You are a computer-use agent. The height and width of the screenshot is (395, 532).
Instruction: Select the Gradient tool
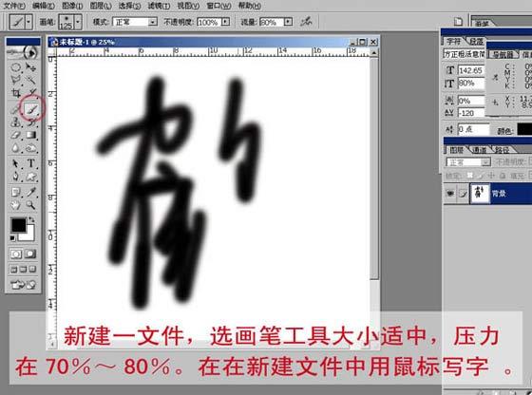(x=30, y=135)
